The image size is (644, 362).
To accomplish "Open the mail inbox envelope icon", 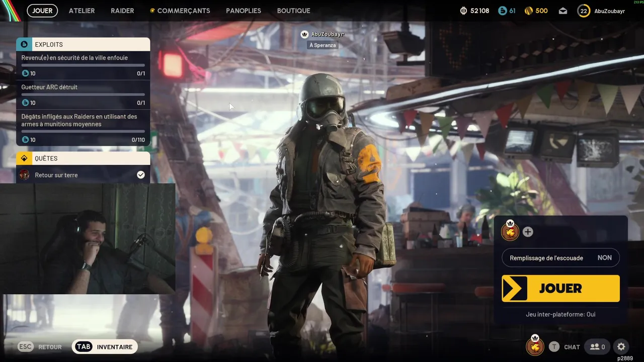I will pos(563,11).
